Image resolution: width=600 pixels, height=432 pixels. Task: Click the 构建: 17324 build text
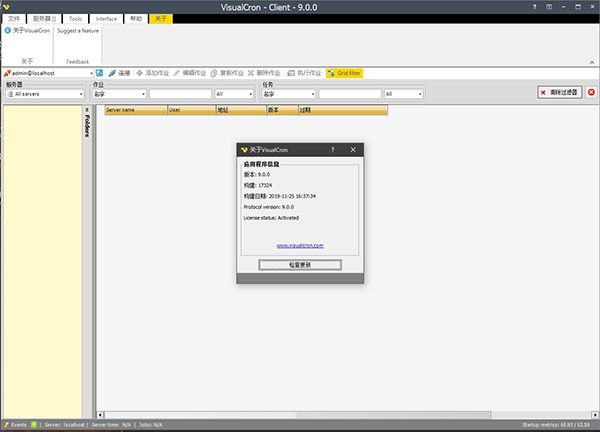tap(258, 185)
